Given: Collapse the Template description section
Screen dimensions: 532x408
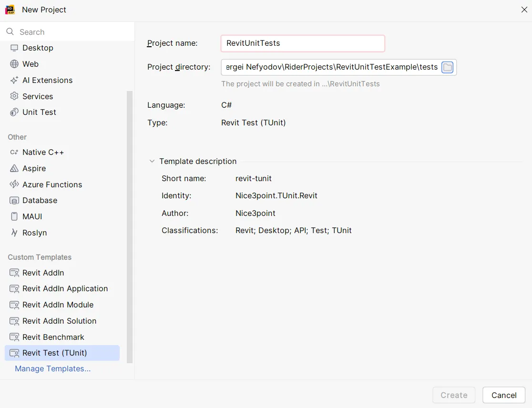Looking at the screenshot, I should 152,161.
